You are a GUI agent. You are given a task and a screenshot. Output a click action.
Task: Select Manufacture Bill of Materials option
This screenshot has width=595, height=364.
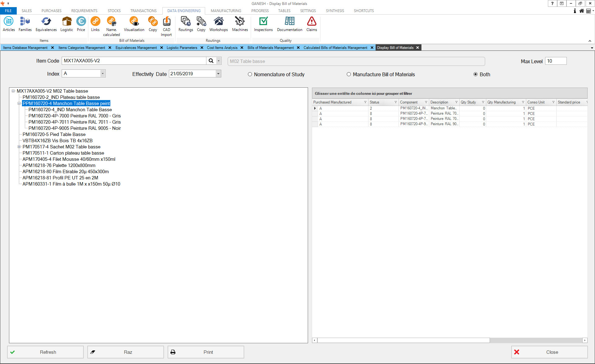tap(349, 74)
